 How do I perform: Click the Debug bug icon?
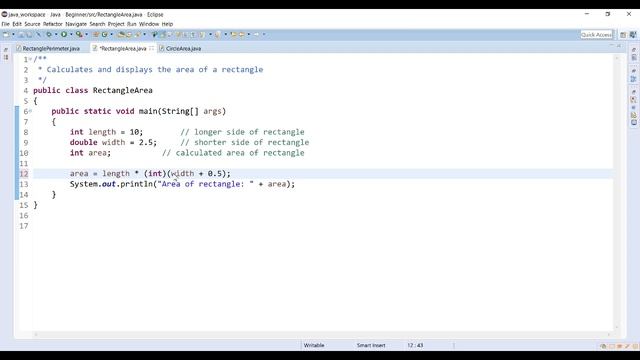coord(49,35)
